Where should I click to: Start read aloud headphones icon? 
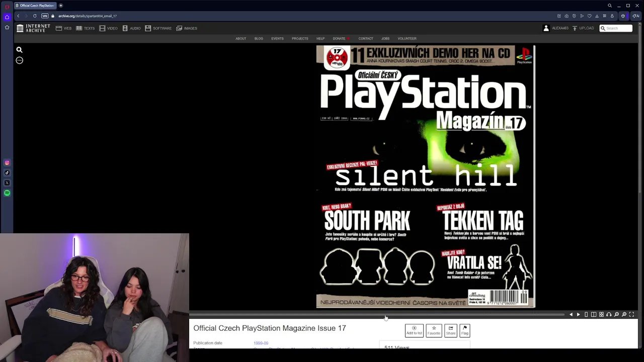609,315
